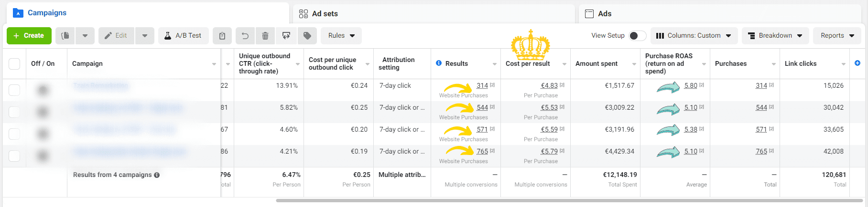Viewport: 868px width, 207px height.
Task: Check the select-all campaigns checkbox
Action: point(14,63)
